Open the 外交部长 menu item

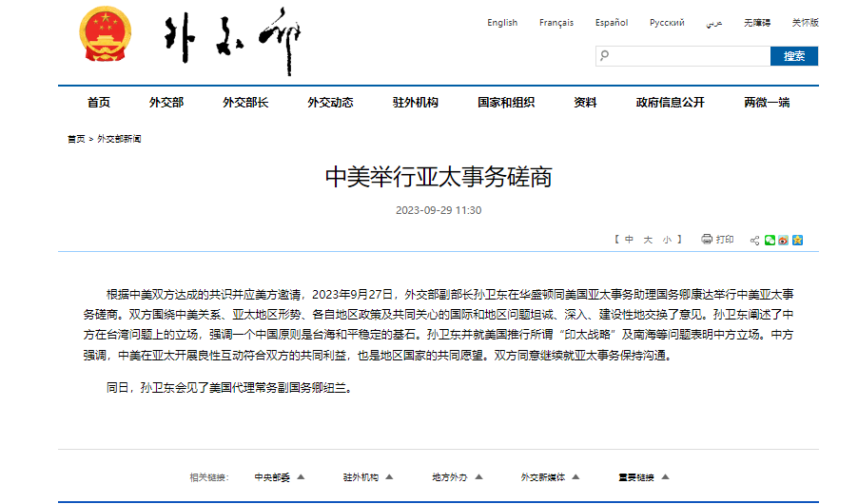coord(245,103)
